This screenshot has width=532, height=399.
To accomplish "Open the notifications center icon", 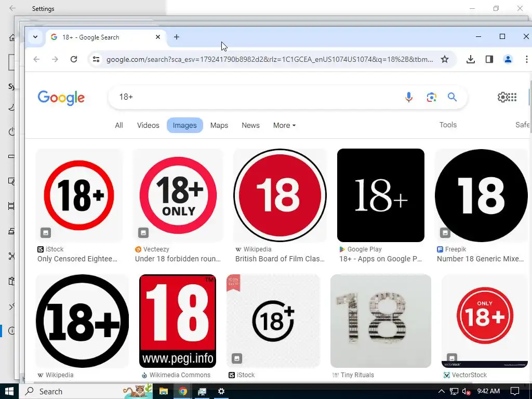I will tap(515, 391).
